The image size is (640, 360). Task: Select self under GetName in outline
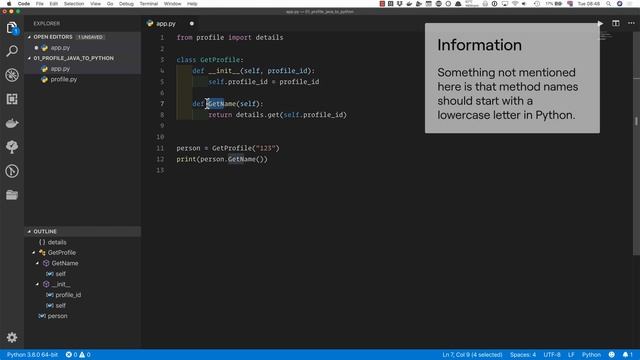pyautogui.click(x=83, y=274)
